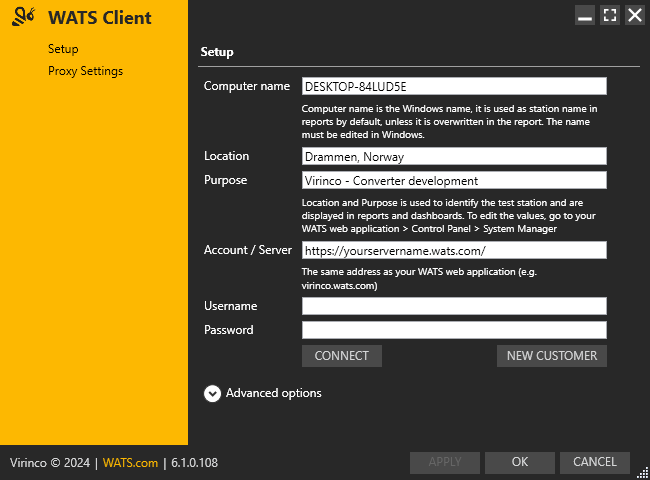The image size is (650, 480).
Task: Click the APPLY button
Action: [445, 462]
